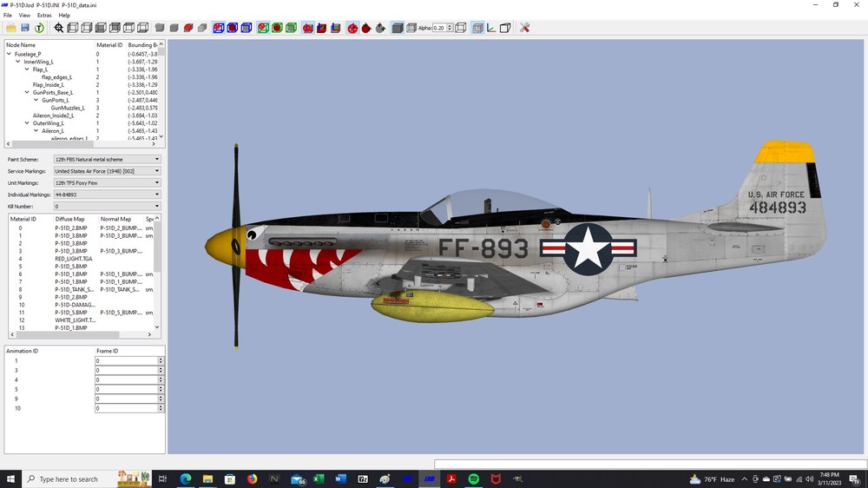Screen dimensions: 868x488
Task: Click the light gray transparent cube icon
Action: [x=411, y=28]
